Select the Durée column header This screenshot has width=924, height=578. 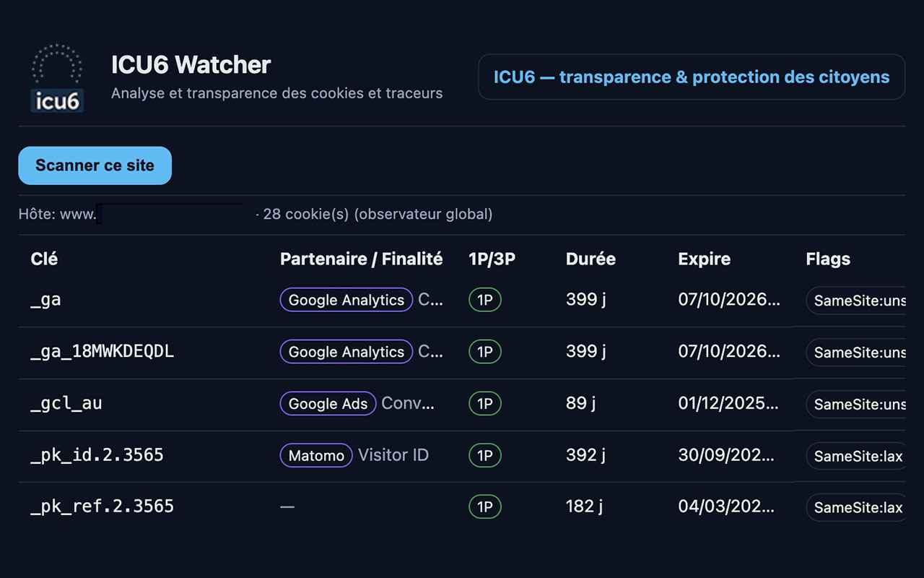pos(590,259)
